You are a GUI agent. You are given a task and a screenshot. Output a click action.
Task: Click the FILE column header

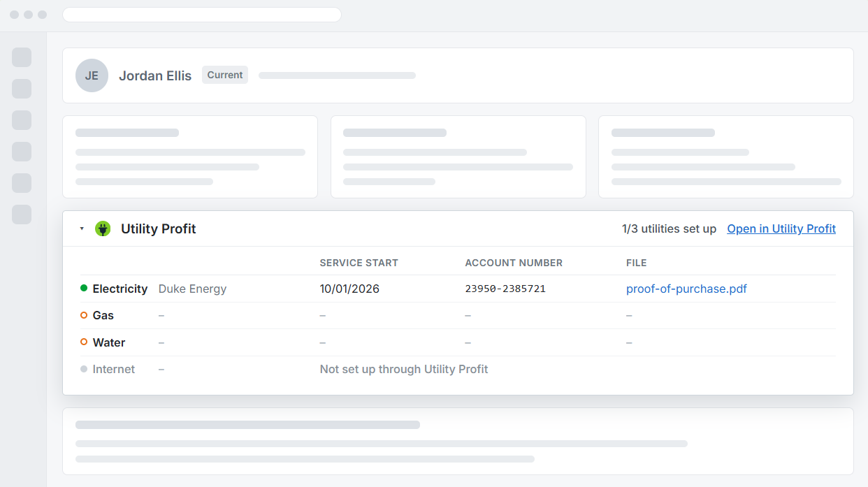pyautogui.click(x=637, y=263)
